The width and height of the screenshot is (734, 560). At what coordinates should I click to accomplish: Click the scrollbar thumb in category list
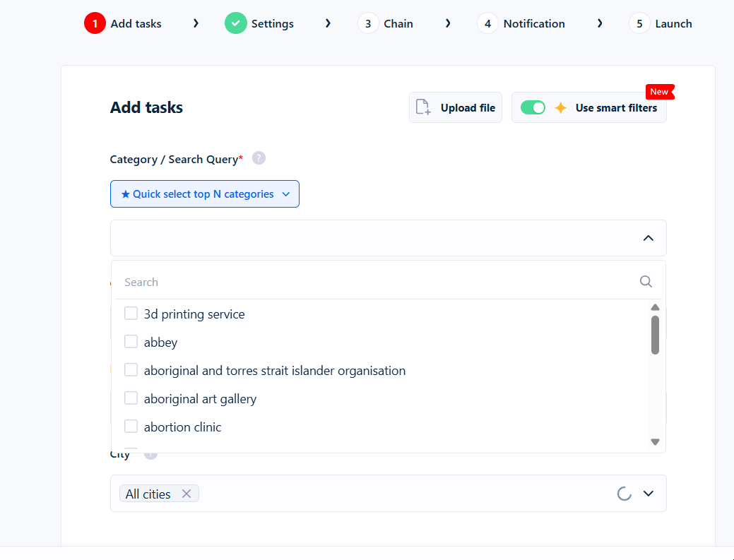(655, 335)
